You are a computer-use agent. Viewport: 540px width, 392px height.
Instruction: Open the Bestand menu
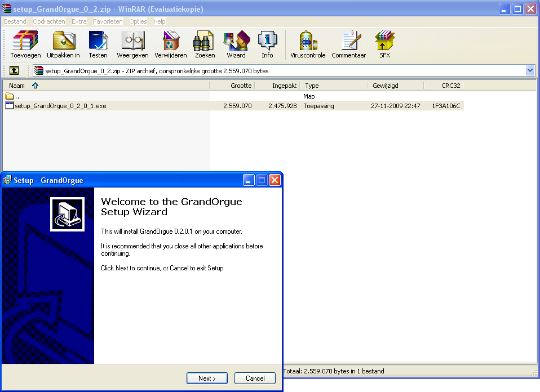coord(15,21)
